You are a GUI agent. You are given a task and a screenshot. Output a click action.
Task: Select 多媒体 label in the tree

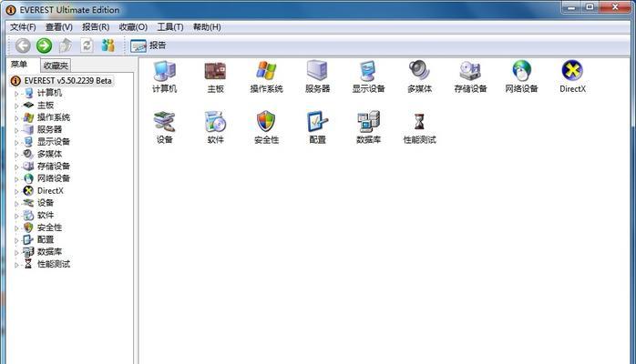point(49,154)
